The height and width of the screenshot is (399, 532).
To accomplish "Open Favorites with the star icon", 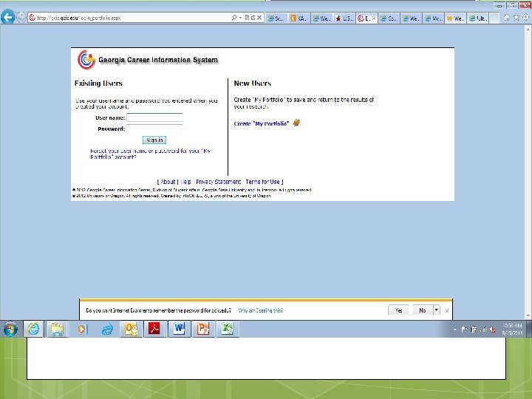I will point(516,18).
